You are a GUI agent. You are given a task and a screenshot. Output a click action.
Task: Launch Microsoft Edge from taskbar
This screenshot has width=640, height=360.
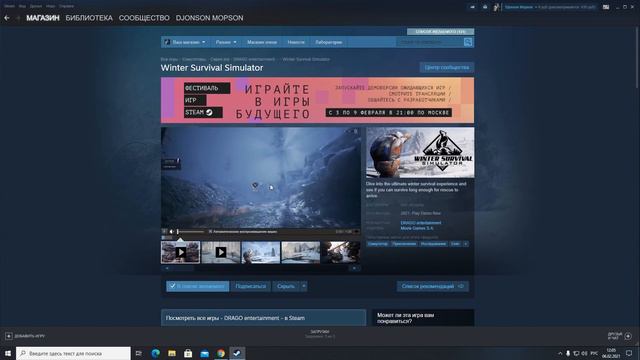tap(156, 353)
